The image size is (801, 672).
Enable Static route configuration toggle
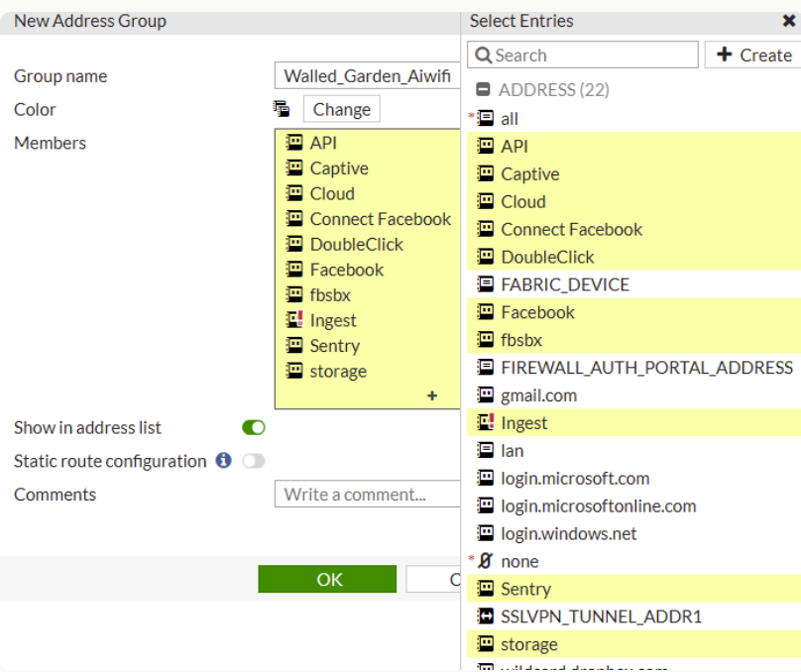click(x=254, y=461)
